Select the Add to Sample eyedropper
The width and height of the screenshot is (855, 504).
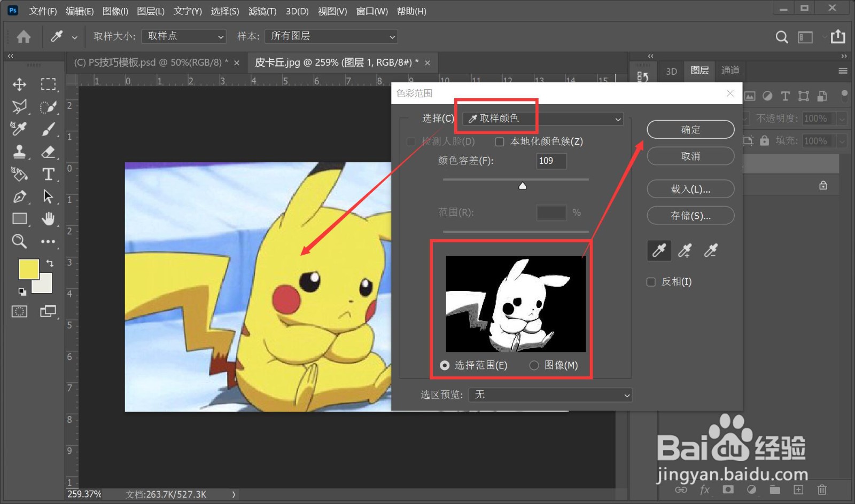tap(685, 250)
